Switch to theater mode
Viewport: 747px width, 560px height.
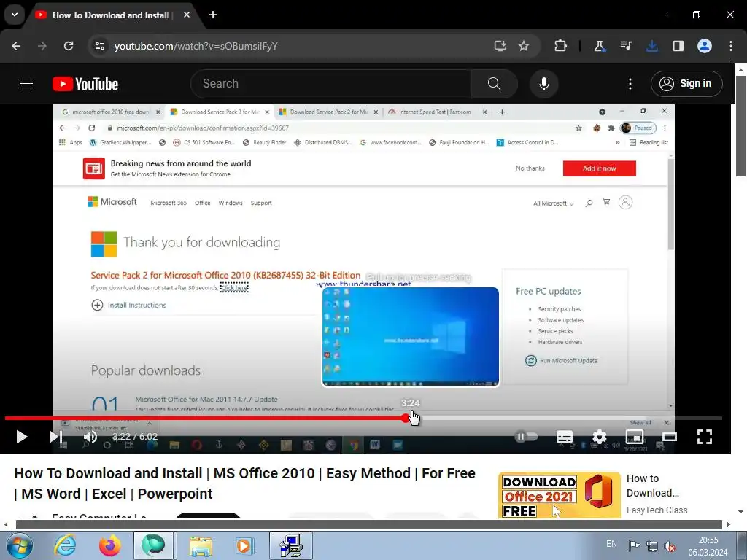[670, 437]
